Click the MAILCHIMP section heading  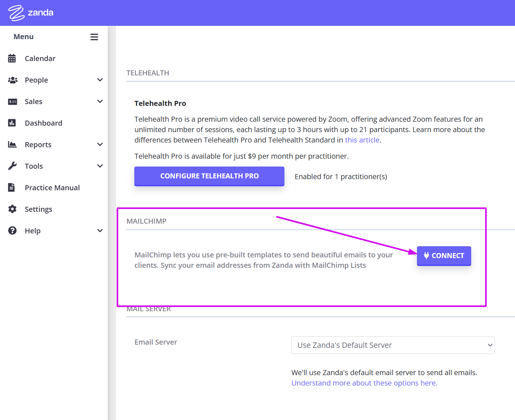[x=147, y=221]
